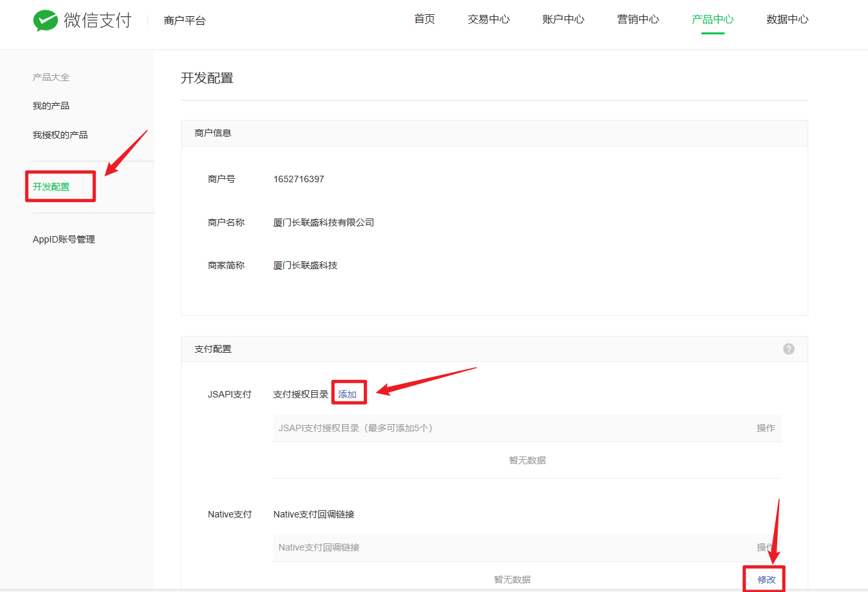Viewport: 868px width, 592px height.
Task: Open the 交易中心 menu
Action: (488, 19)
